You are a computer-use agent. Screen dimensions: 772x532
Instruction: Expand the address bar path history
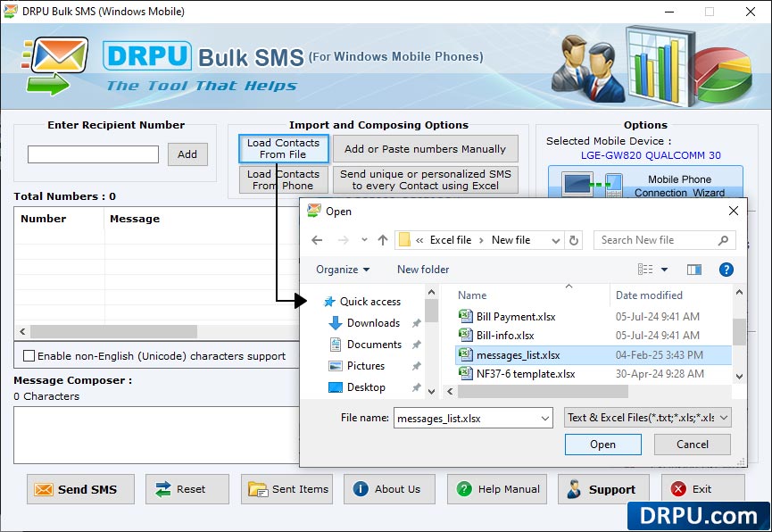[556, 240]
